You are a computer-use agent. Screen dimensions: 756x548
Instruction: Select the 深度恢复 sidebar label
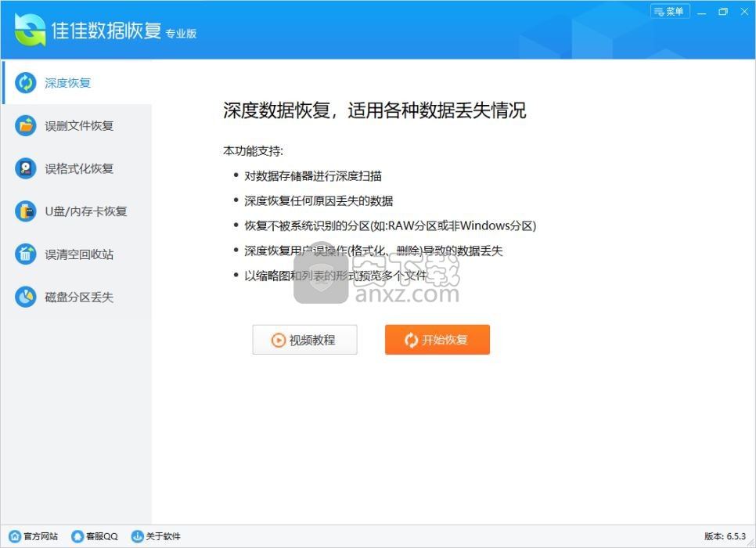pyautogui.click(x=67, y=83)
